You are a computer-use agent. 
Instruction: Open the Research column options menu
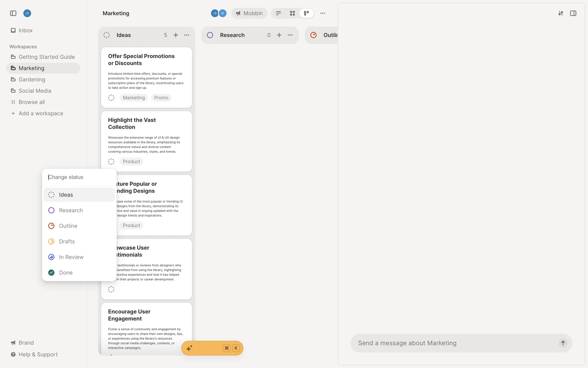coord(290,35)
